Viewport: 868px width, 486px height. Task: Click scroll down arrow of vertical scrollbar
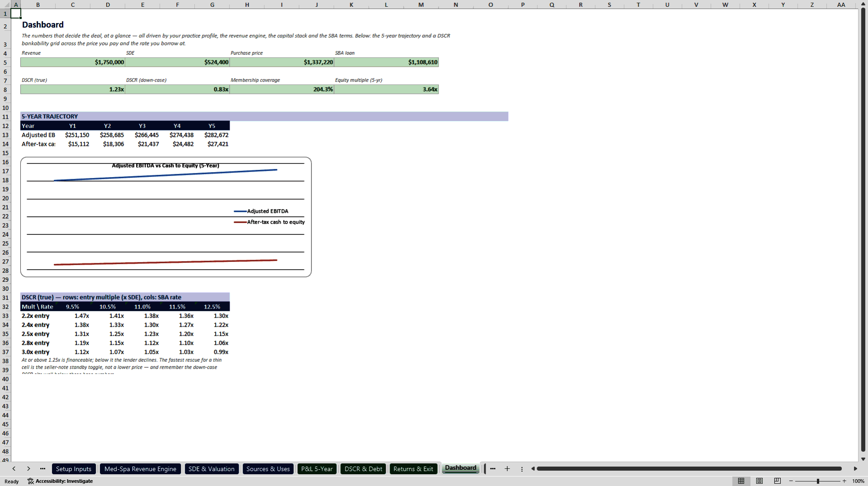pos(863,459)
